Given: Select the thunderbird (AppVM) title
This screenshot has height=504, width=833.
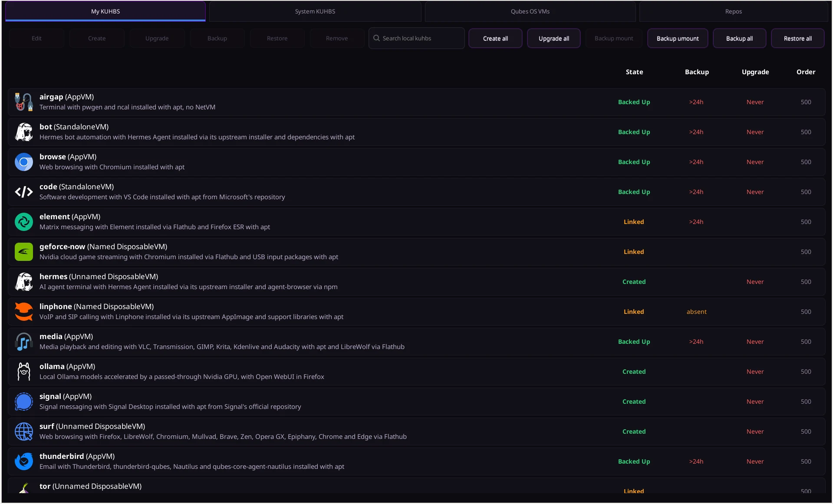Looking at the screenshot, I should pyautogui.click(x=77, y=456).
